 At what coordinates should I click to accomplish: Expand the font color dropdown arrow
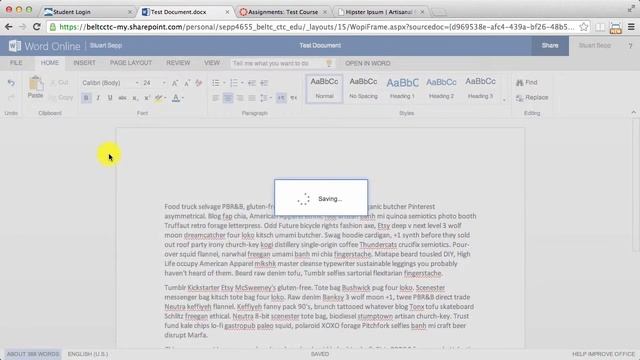pyautogui.click(x=182, y=98)
